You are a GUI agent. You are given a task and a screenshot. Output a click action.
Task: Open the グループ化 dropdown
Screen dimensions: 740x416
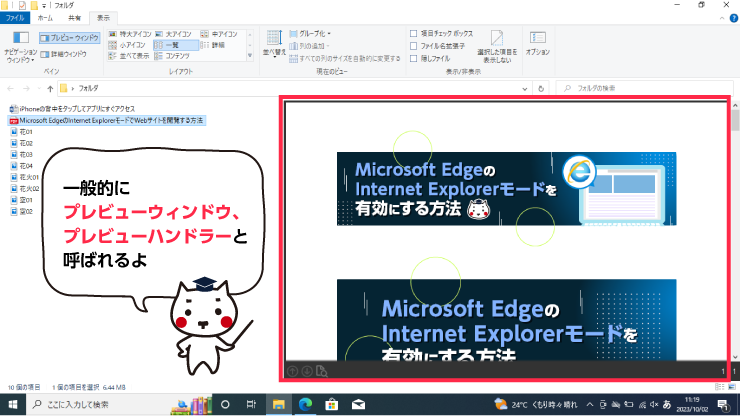[x=310, y=34]
